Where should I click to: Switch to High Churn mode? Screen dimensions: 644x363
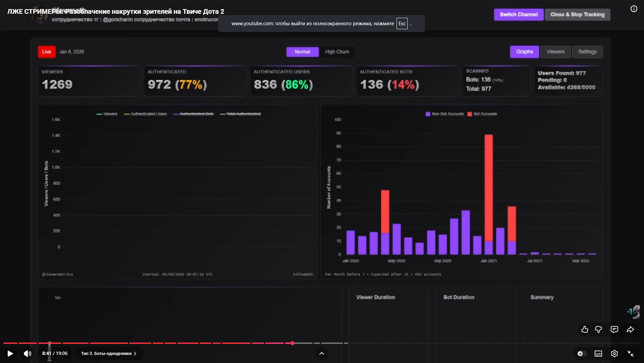(337, 52)
